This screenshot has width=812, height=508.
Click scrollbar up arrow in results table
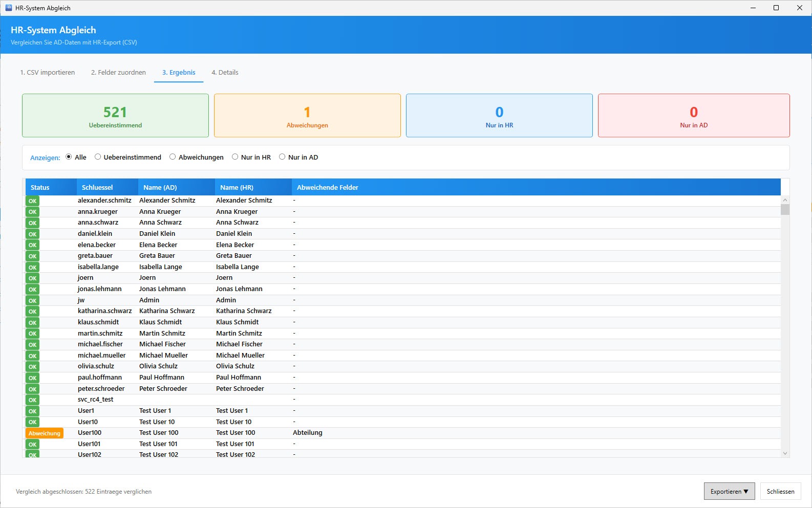[x=785, y=200]
